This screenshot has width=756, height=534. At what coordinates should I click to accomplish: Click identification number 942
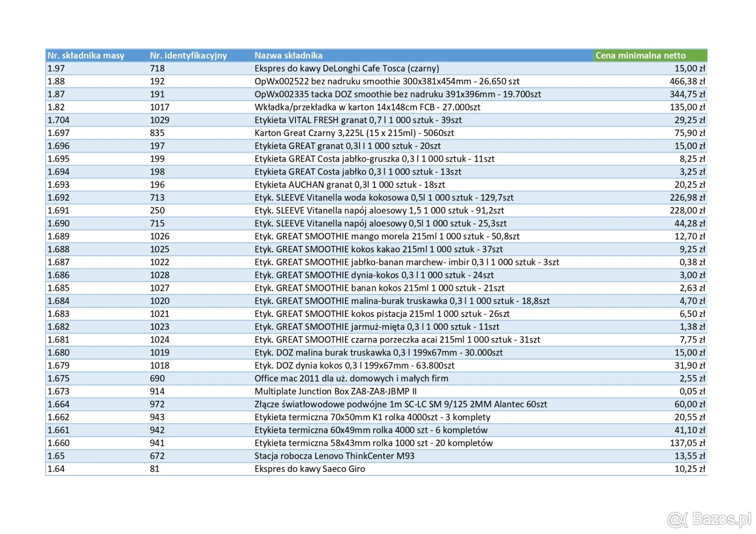[x=157, y=430]
